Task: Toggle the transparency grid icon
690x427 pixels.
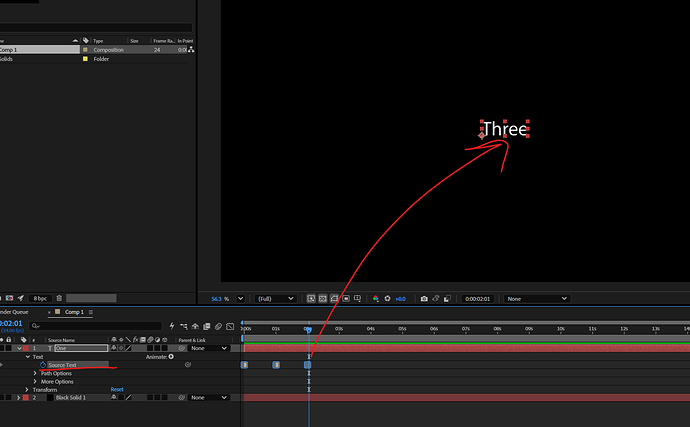Action: (x=323, y=298)
